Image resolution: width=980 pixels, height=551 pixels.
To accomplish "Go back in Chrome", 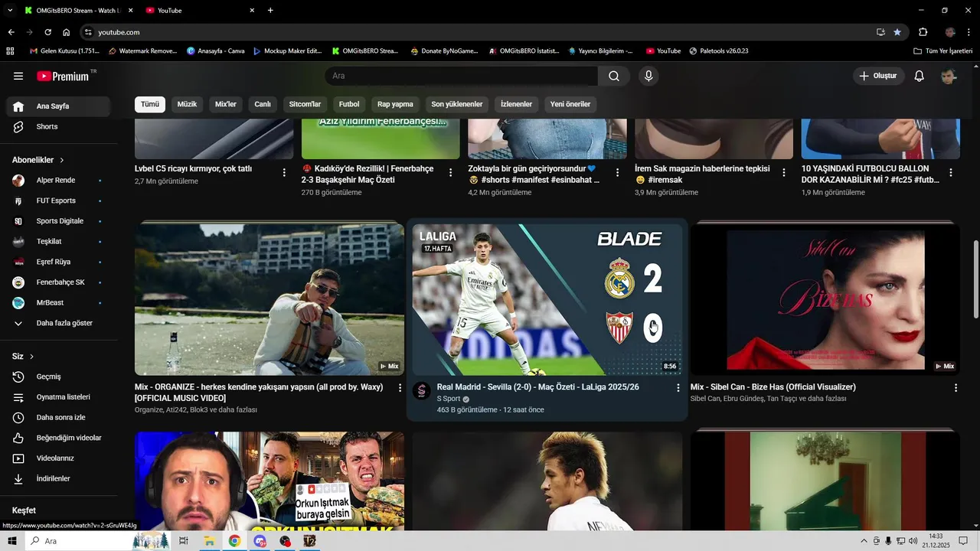I will pyautogui.click(x=11, y=32).
